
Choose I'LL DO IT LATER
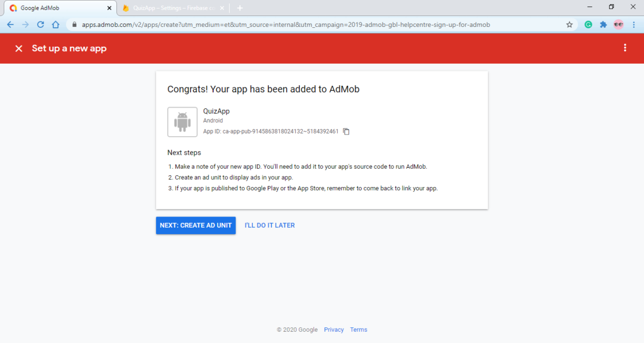[269, 225]
